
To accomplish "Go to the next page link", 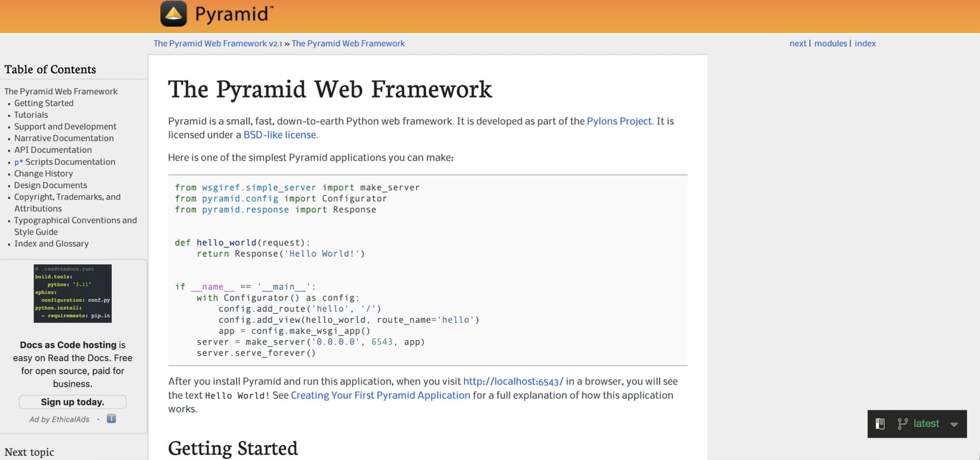I will (798, 44).
